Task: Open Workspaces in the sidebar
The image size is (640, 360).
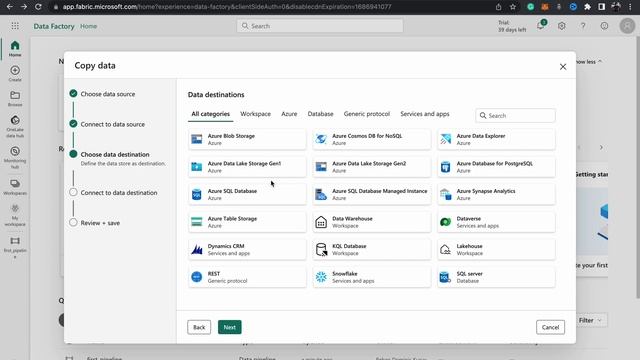Action: click(15, 187)
